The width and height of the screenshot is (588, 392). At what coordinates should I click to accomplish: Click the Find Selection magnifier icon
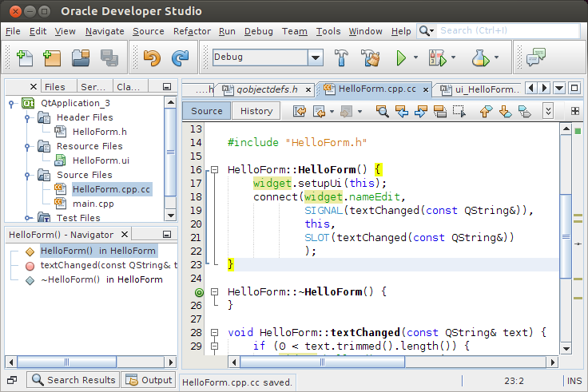[383, 111]
